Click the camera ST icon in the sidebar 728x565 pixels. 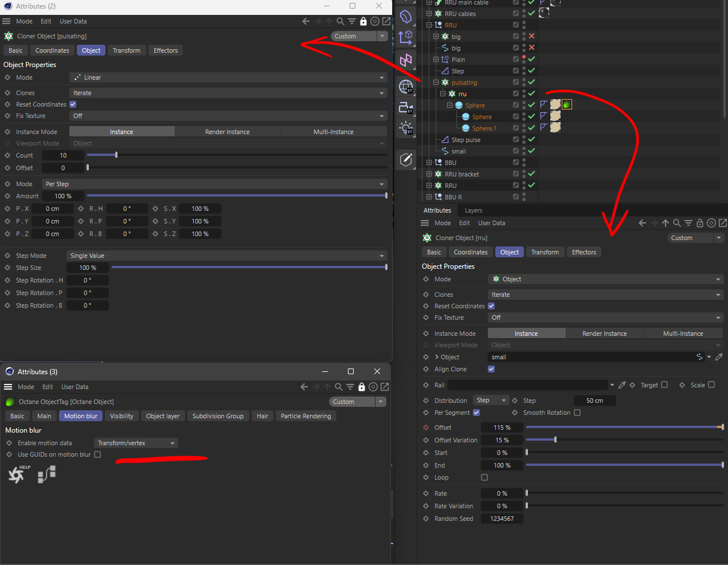pos(406,107)
